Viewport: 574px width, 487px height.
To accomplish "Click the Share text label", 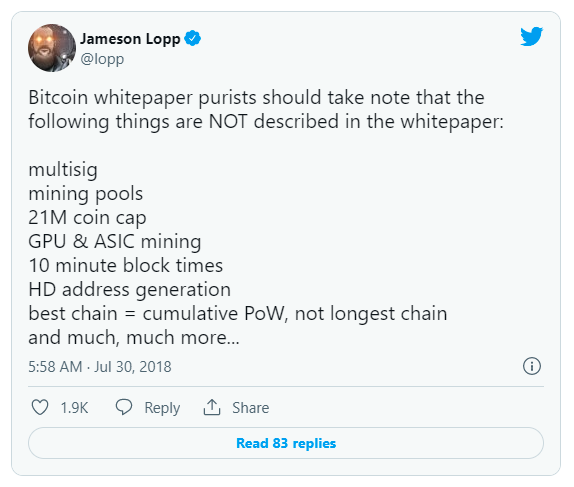I will 251,408.
